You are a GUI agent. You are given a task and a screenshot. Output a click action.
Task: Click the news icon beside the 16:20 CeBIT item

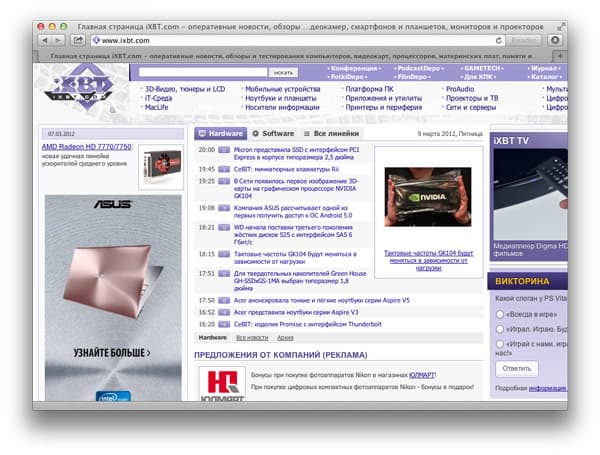click(224, 325)
